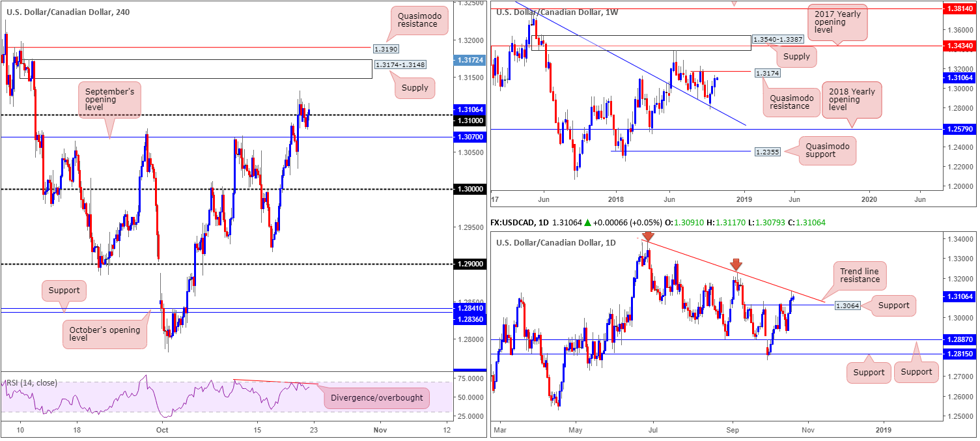Image resolution: width=980 pixels, height=441 pixels.
Task: Click the '23' date label on the 240 chart
Action: 313,430
